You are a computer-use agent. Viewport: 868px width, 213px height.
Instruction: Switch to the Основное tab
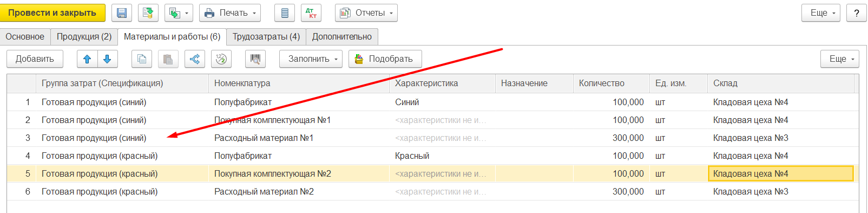coord(25,36)
